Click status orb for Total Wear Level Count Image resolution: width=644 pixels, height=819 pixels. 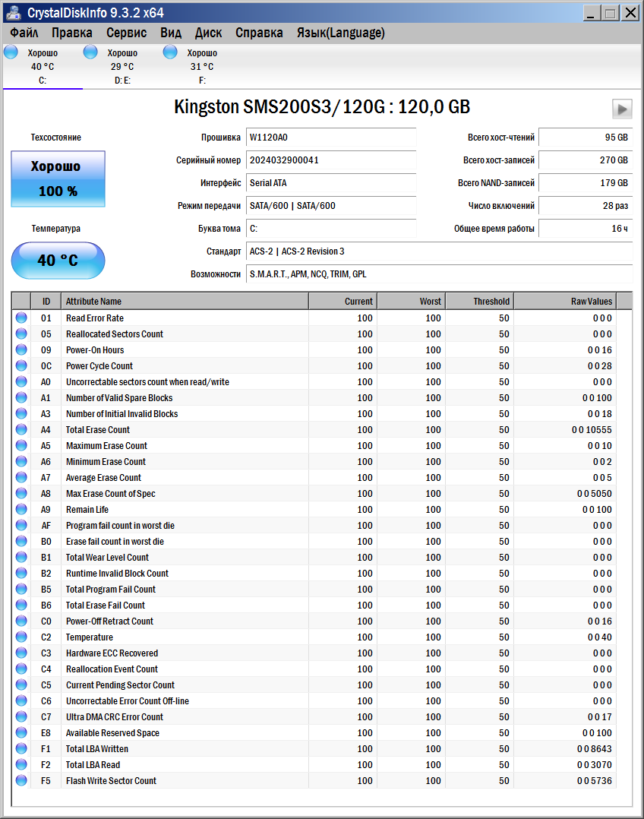point(21,558)
